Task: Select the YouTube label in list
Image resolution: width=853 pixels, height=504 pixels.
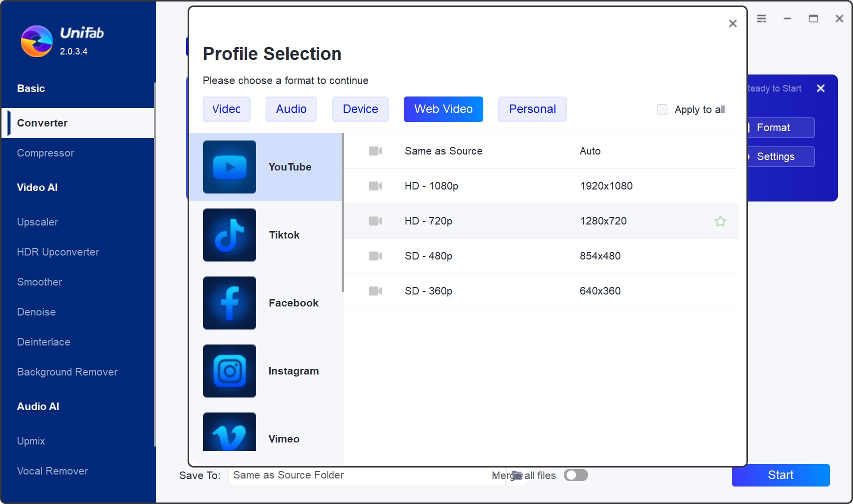Action: tap(290, 167)
